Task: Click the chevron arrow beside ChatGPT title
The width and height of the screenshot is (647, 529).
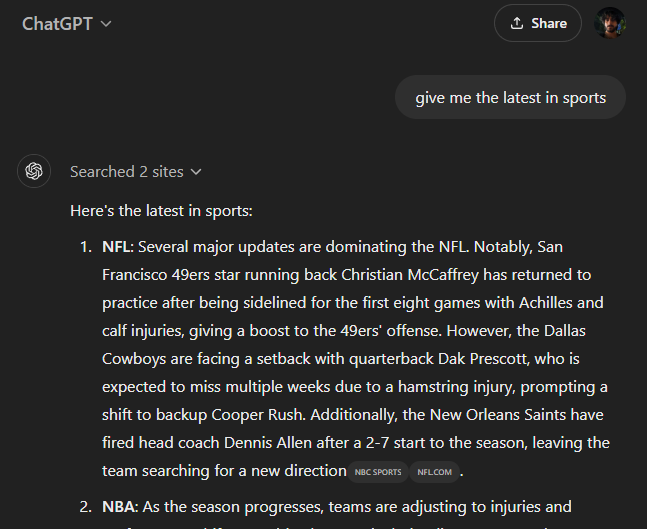Action: tap(106, 23)
